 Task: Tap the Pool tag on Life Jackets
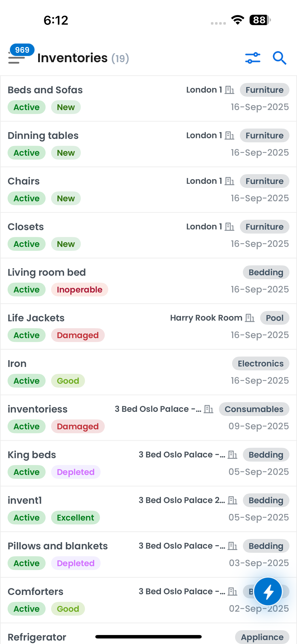[274, 318]
